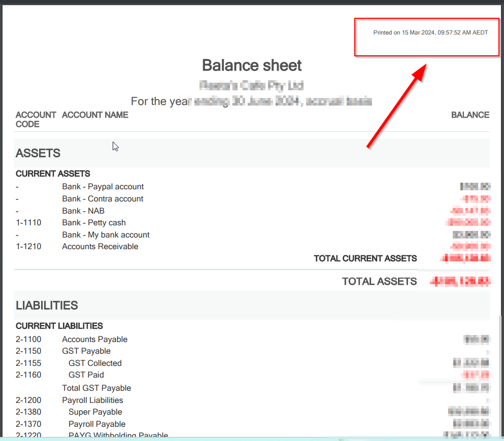Select the Super Payable row
The image size is (504, 441).
coord(252,412)
